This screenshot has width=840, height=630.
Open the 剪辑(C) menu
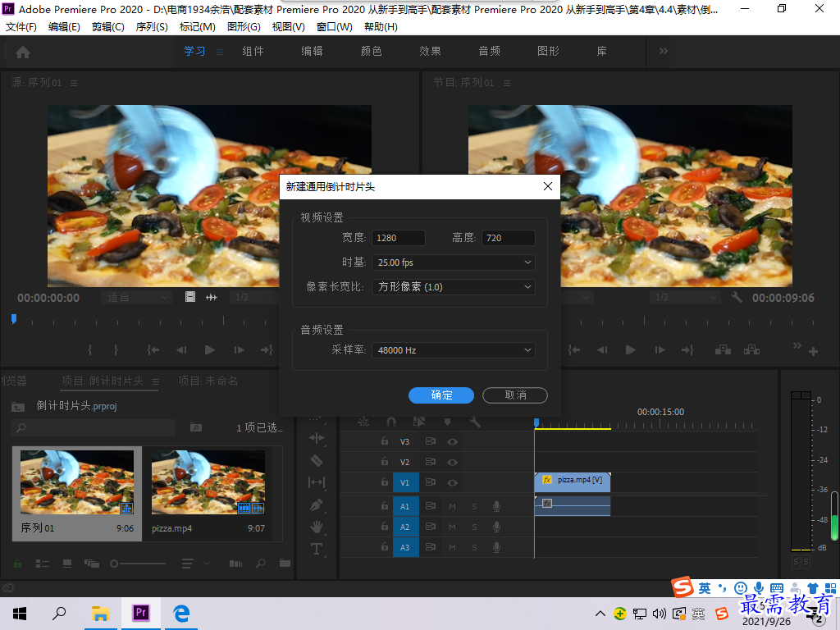(107, 27)
